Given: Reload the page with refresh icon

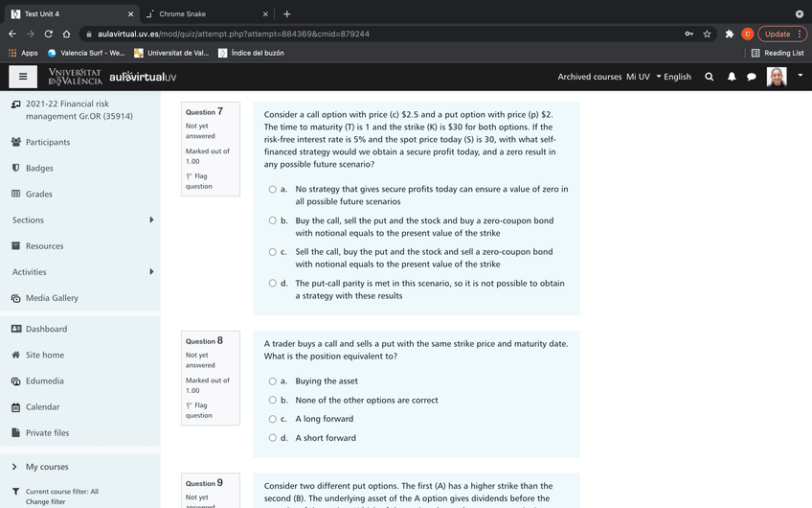Looking at the screenshot, I should pos(49,34).
